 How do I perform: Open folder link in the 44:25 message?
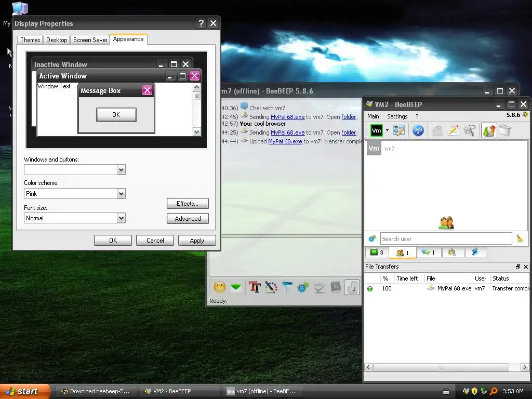click(x=349, y=132)
